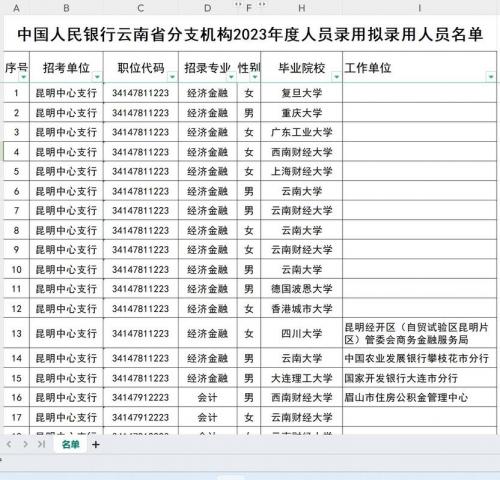
Task: Select cell 四川大学
Action: [302, 333]
